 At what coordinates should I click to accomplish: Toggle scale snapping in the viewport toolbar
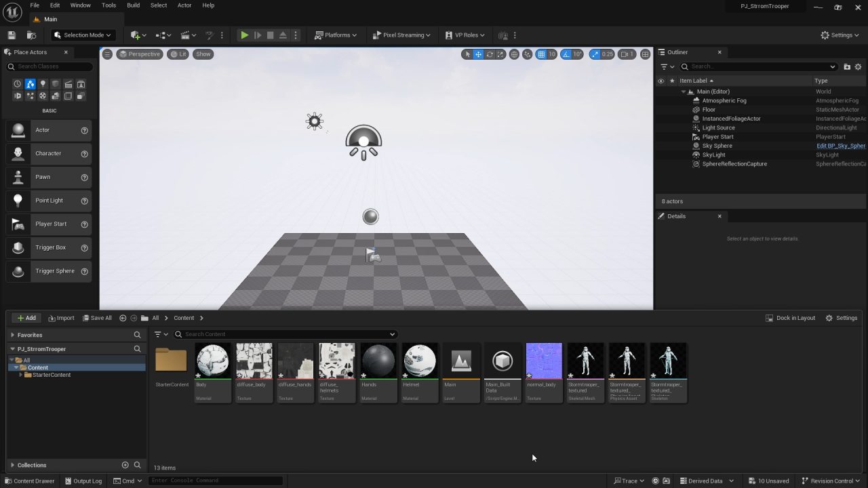[595, 54]
